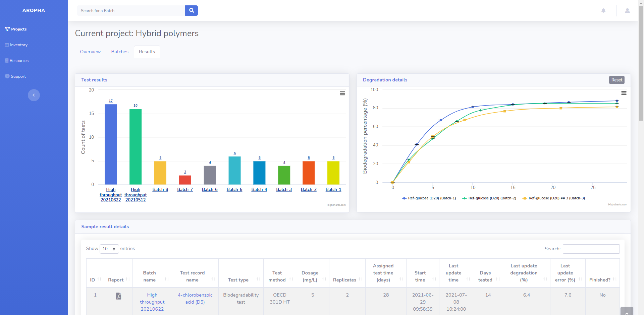The width and height of the screenshot is (644, 315).
Task: Focus the Search for a Batch field
Action: (131, 10)
